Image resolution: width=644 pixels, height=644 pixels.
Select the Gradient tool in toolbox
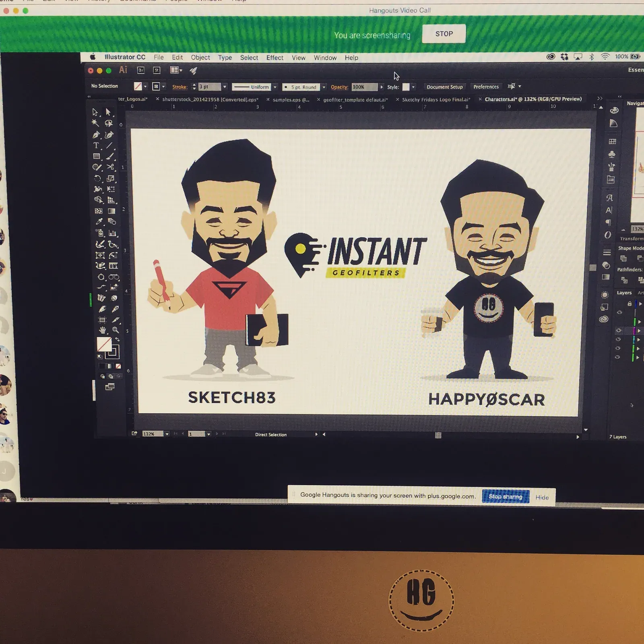tap(112, 211)
